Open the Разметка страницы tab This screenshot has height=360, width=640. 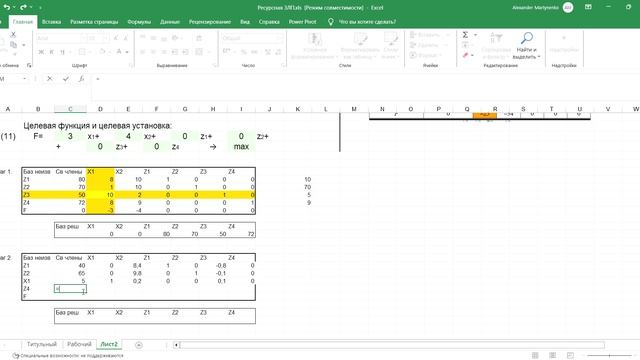[94, 22]
